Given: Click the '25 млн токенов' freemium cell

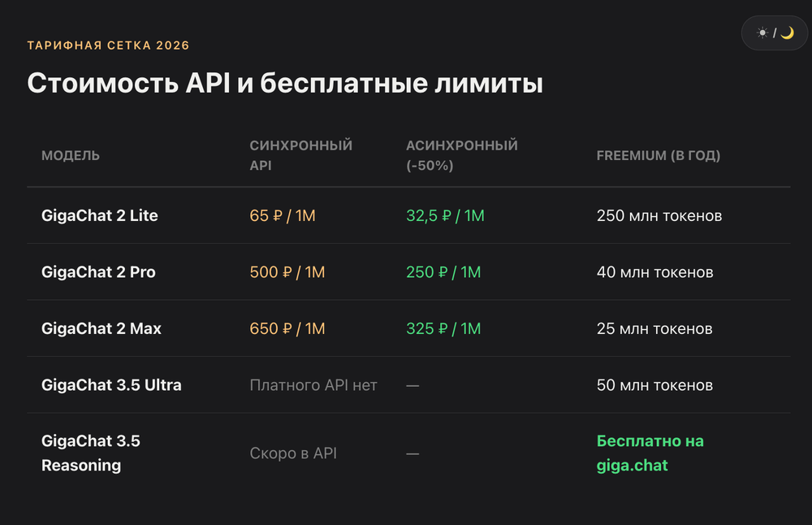Looking at the screenshot, I should (654, 328).
